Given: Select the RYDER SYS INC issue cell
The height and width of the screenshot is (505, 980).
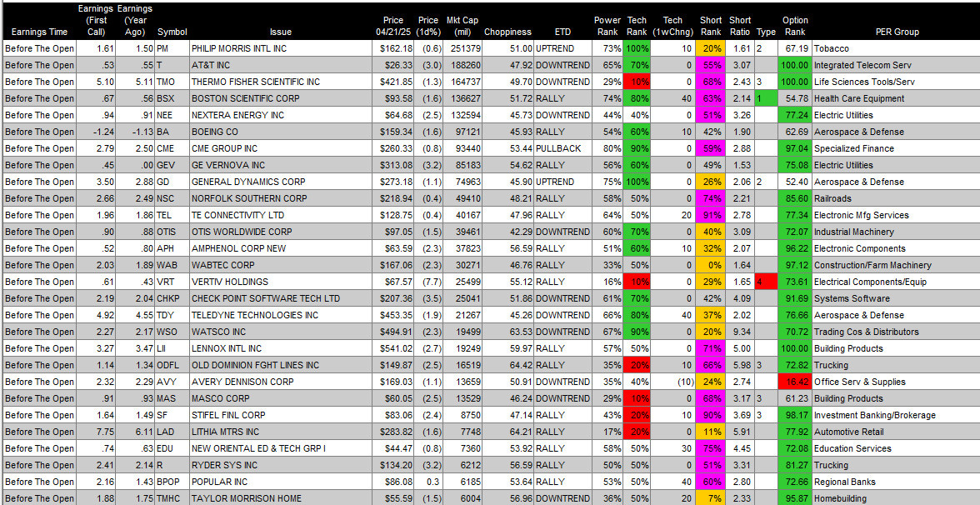Looking at the screenshot, I should click(281, 465).
